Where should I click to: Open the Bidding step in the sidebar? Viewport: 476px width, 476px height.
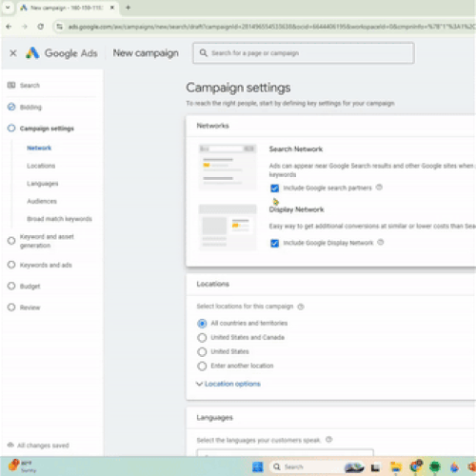30,108
